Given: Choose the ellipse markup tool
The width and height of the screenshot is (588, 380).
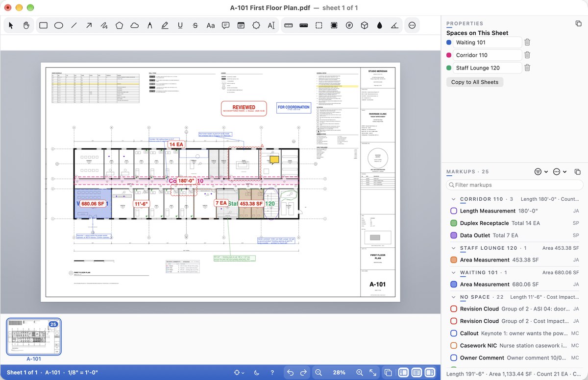Looking at the screenshot, I should pos(58,25).
